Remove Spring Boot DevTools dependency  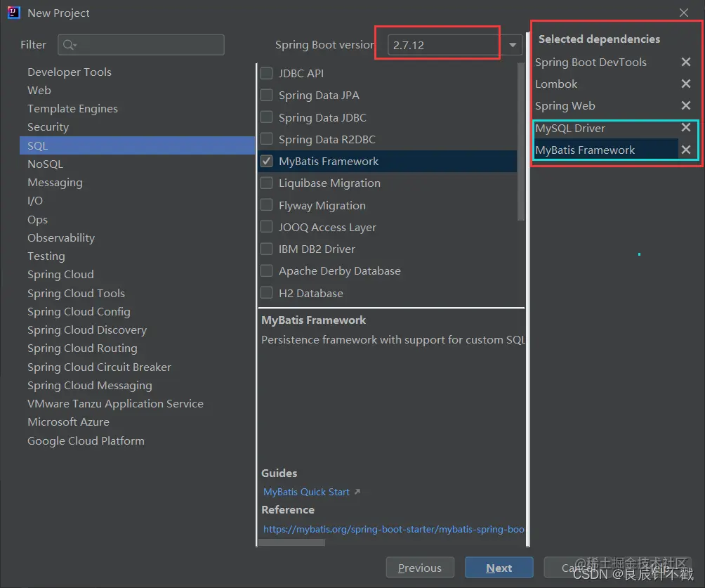click(x=685, y=62)
